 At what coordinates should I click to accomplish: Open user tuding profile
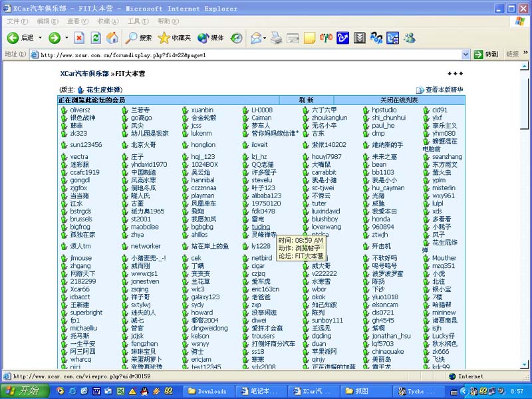(x=261, y=227)
